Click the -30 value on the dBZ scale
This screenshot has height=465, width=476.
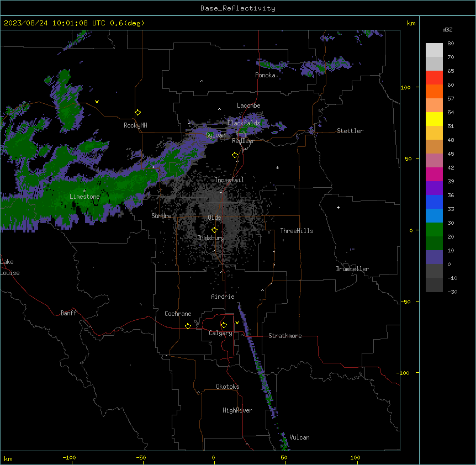click(x=452, y=292)
